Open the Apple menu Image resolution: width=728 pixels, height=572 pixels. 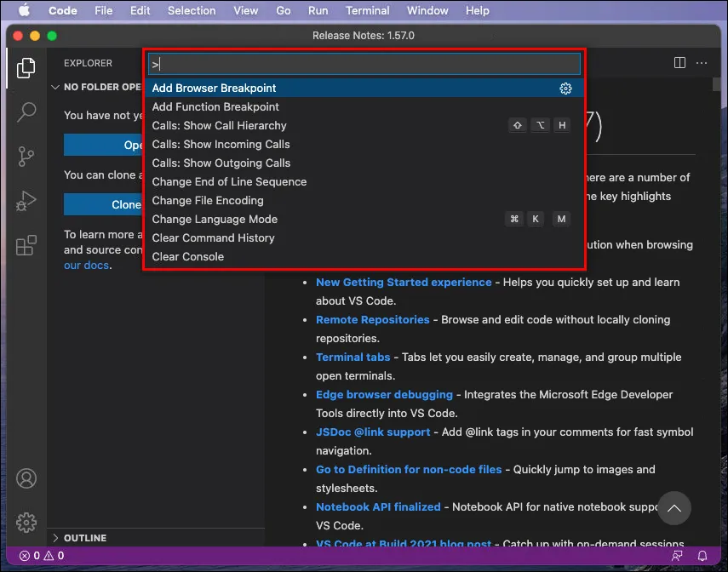click(24, 10)
